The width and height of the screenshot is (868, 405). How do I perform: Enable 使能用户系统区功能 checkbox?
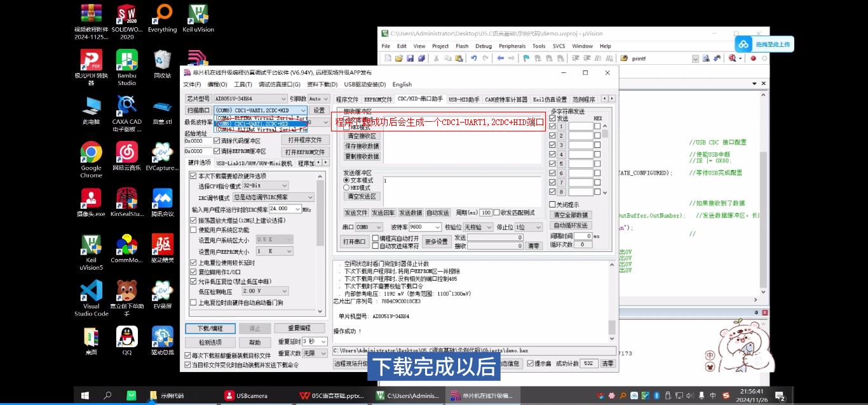tap(194, 231)
